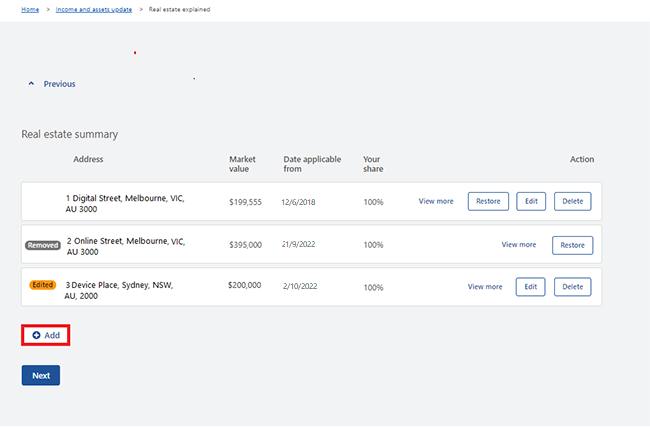Select the date 2/10/2022
Screen dimensions: 650x427
300,286
